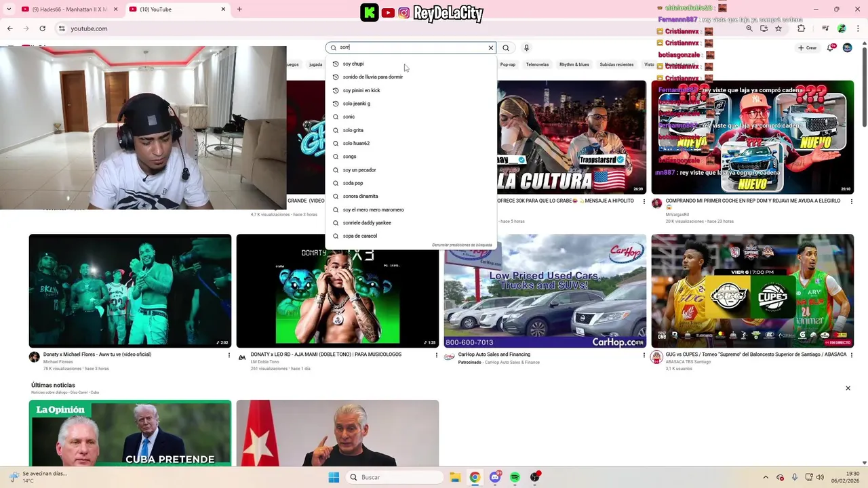This screenshot has width=868, height=488.
Task: Filter by Telenovelas chip
Action: pyautogui.click(x=537, y=64)
